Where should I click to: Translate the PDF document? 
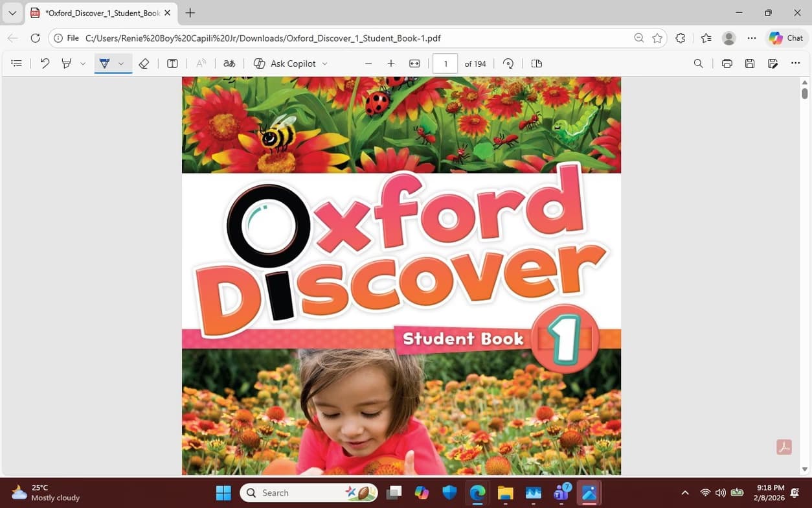[229, 63]
